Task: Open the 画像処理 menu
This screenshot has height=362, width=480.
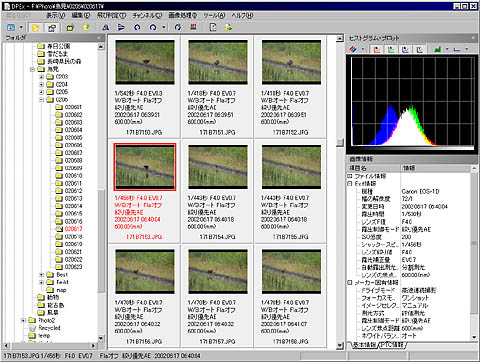Action: 183,15
